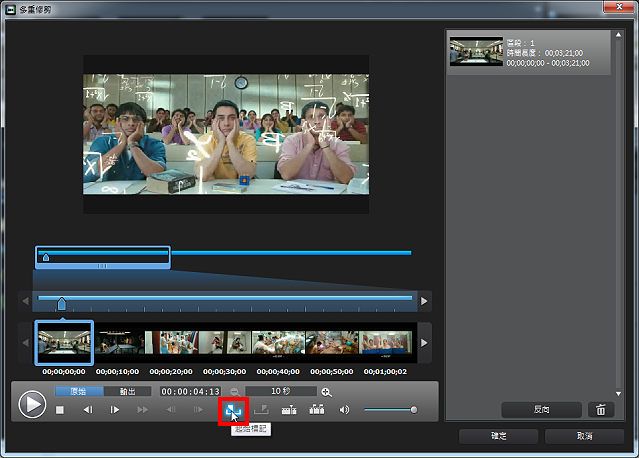Stop playback with the square stop icon
Image resolution: width=639 pixels, height=458 pixels.
pyautogui.click(x=60, y=410)
